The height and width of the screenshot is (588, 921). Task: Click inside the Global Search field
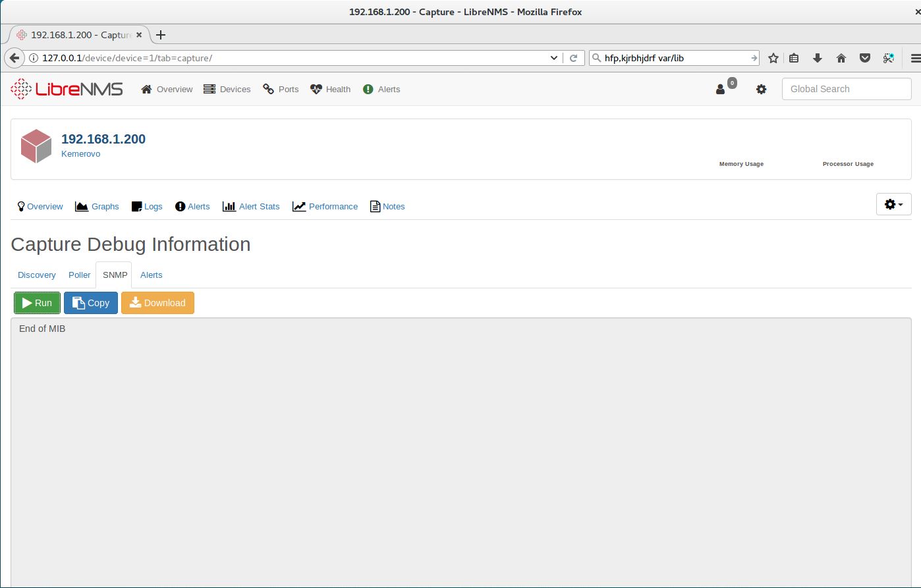coord(846,89)
